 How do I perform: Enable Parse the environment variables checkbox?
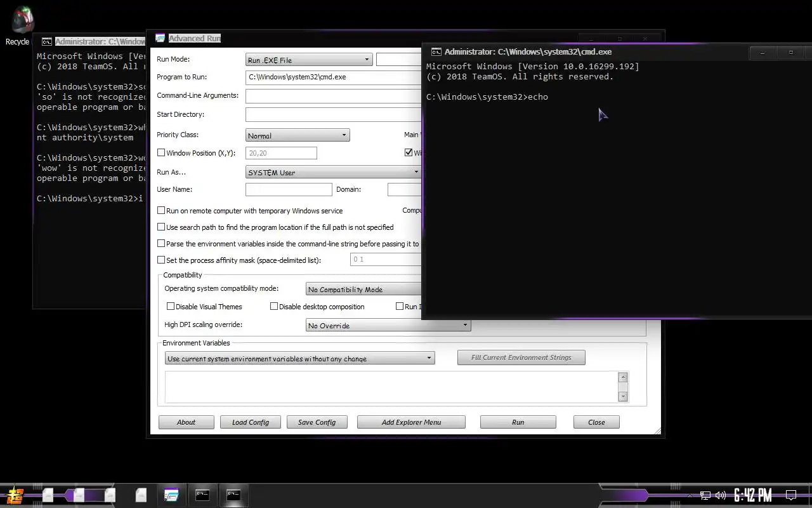[x=161, y=244]
